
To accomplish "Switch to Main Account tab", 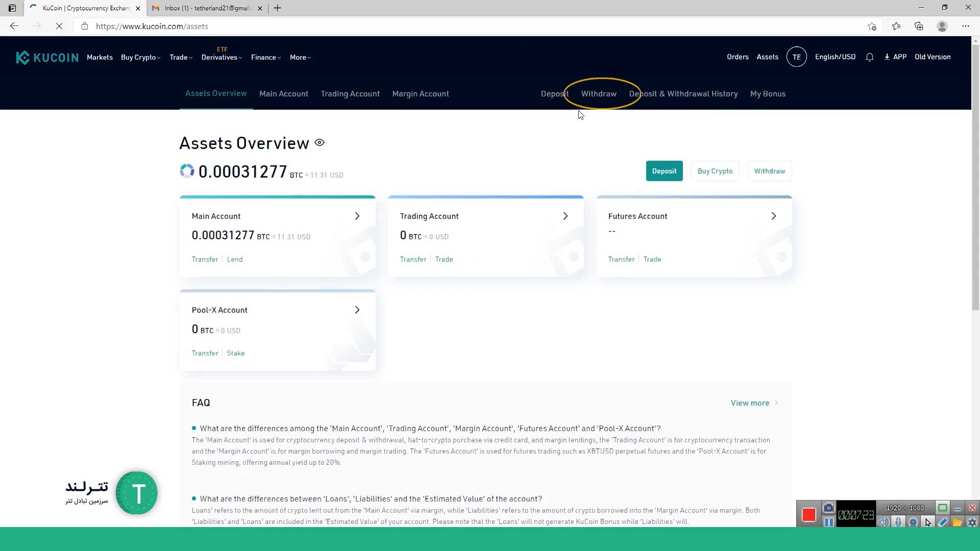I will coord(284,94).
